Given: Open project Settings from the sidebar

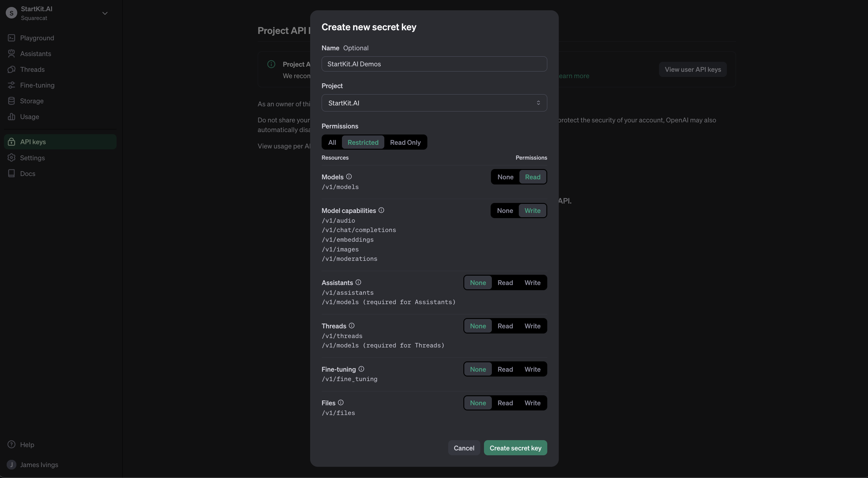Looking at the screenshot, I should [32, 158].
